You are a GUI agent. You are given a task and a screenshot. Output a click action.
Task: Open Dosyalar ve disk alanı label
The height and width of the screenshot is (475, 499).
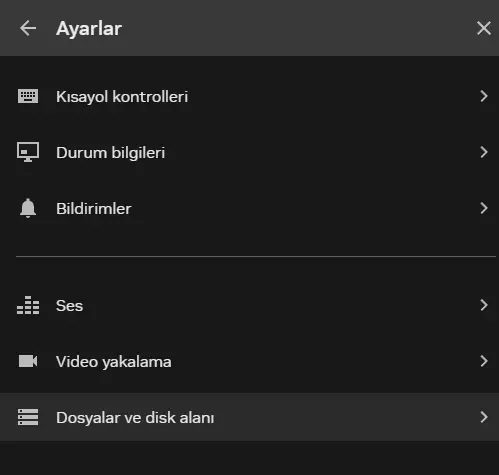coord(135,418)
